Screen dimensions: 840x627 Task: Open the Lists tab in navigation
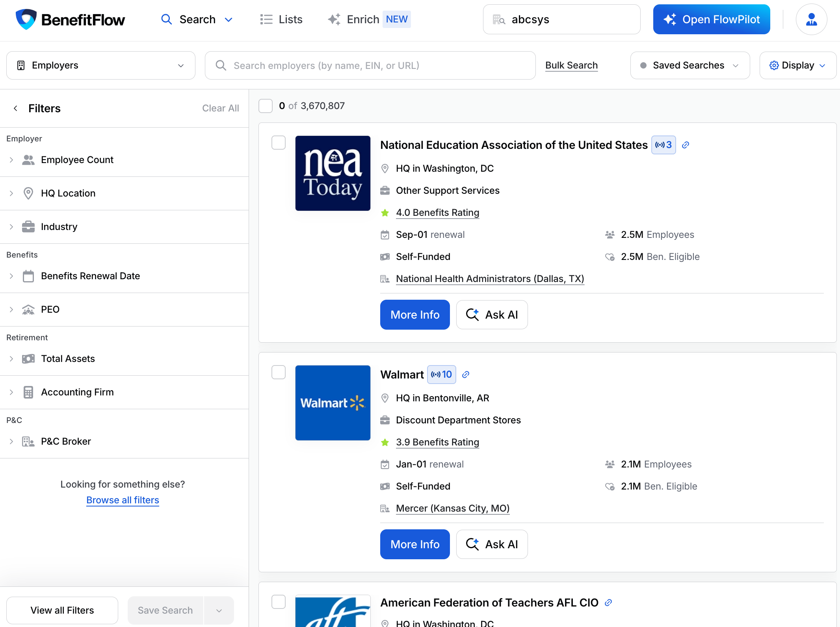[x=281, y=19]
